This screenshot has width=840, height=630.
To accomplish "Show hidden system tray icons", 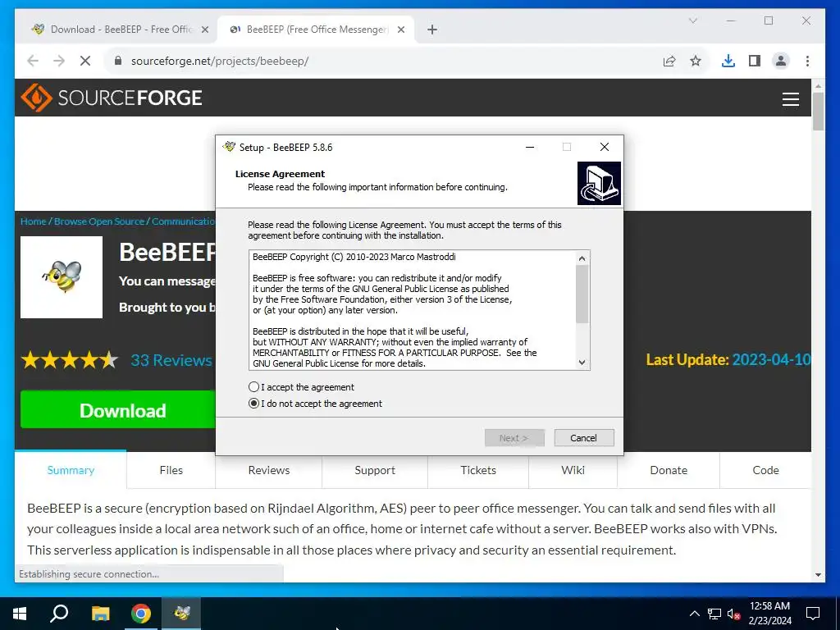I will pyautogui.click(x=694, y=614).
